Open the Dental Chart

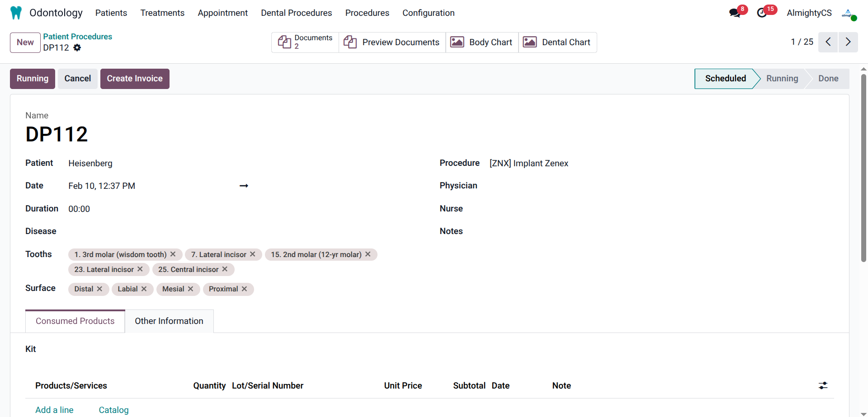click(x=557, y=42)
